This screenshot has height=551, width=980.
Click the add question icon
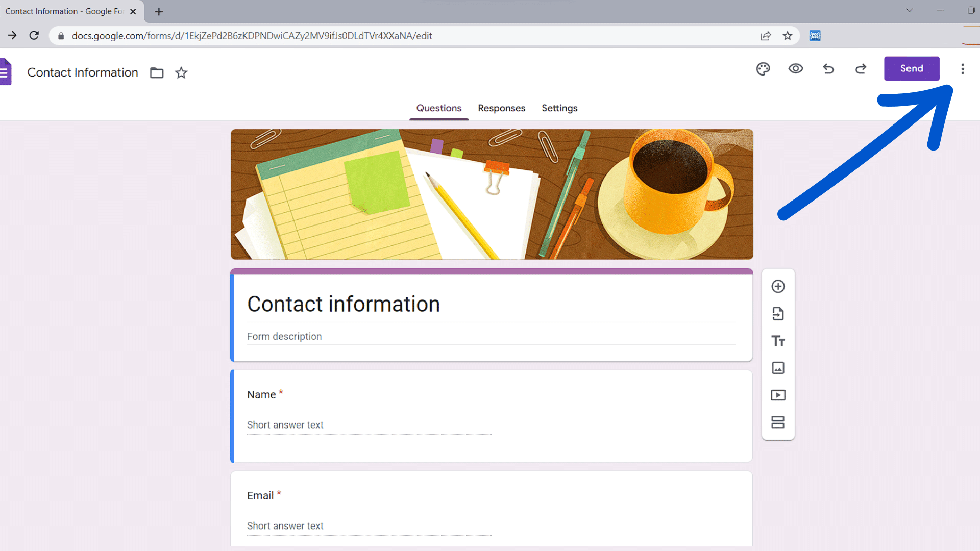pos(777,286)
